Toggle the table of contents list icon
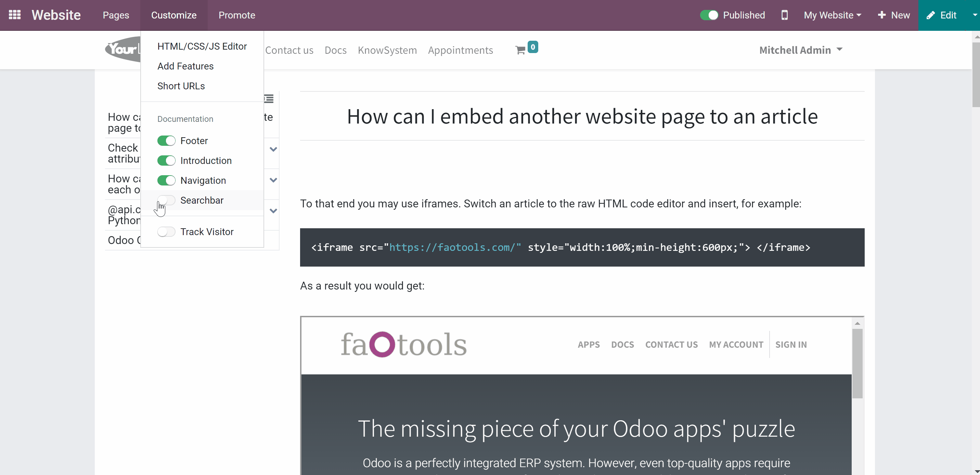980x475 pixels. [x=269, y=99]
